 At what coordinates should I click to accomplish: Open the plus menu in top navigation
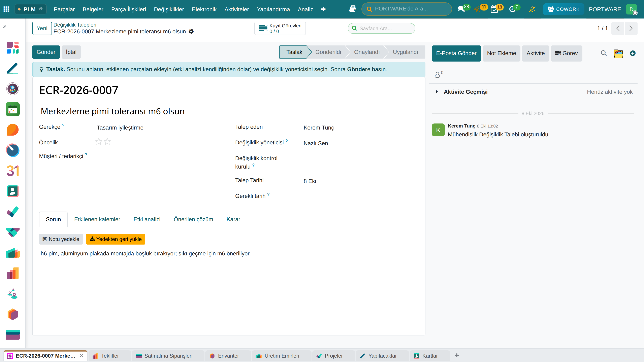tap(323, 9)
